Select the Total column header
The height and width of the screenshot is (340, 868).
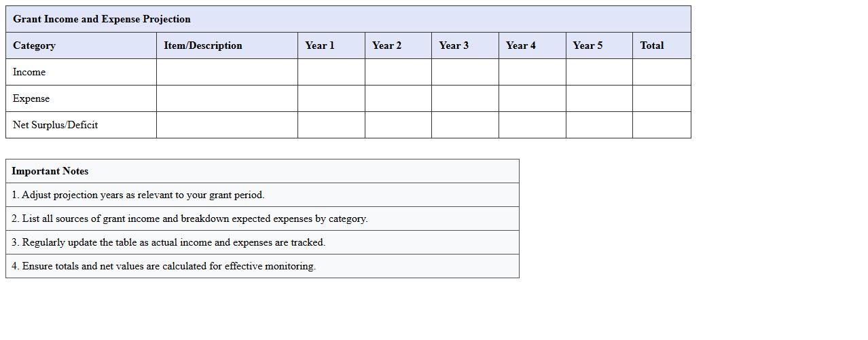point(651,45)
